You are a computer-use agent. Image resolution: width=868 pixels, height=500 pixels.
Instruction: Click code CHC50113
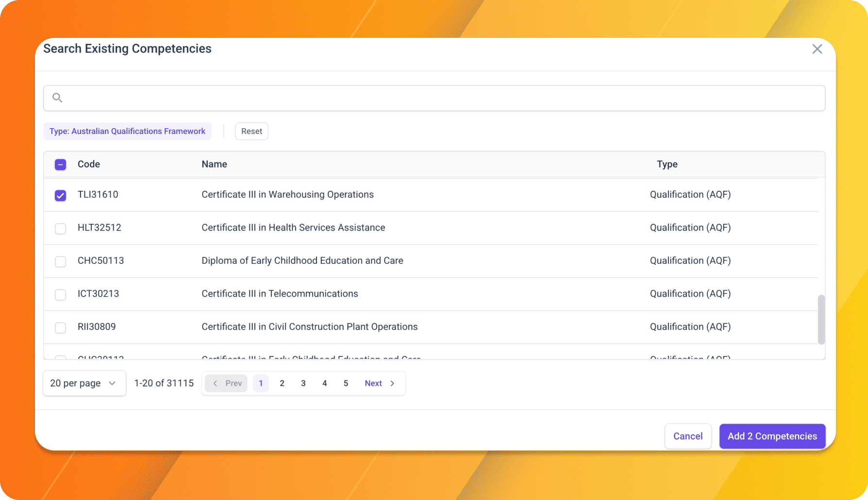click(101, 260)
